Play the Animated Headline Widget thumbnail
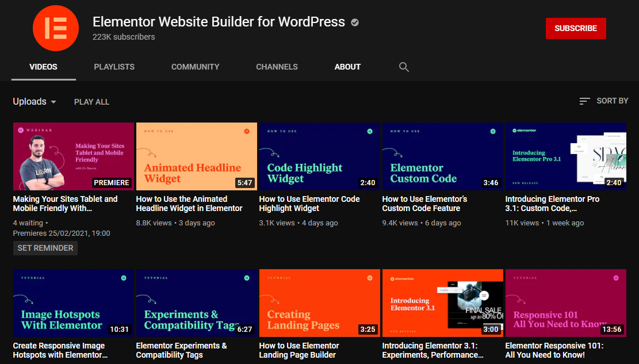 pyautogui.click(x=197, y=156)
